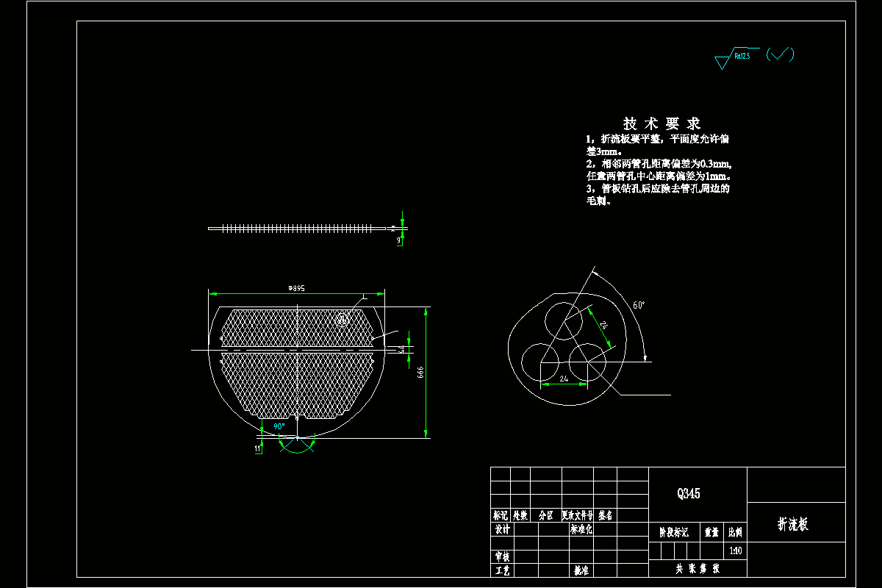This screenshot has height=588, width=882.
Task: Select the cyan 90° angle dimension
Action: pos(279,426)
